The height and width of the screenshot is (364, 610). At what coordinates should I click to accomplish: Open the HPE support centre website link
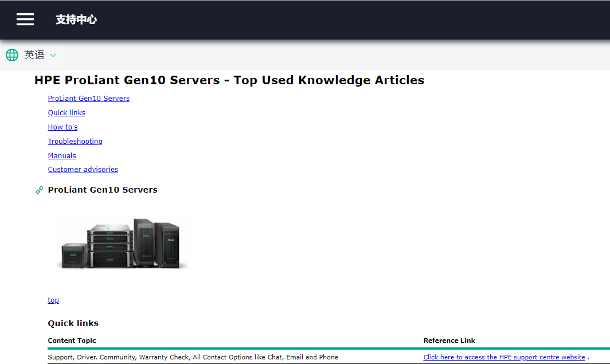[x=504, y=357]
